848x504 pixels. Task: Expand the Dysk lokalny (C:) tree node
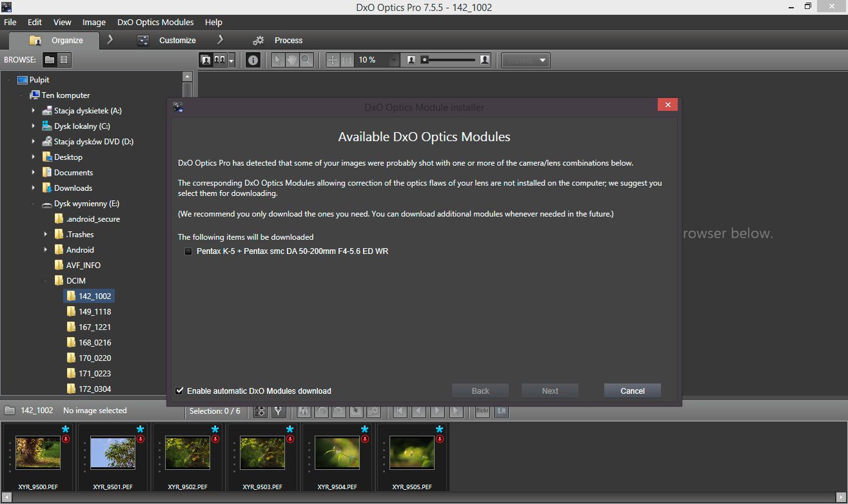coord(34,126)
